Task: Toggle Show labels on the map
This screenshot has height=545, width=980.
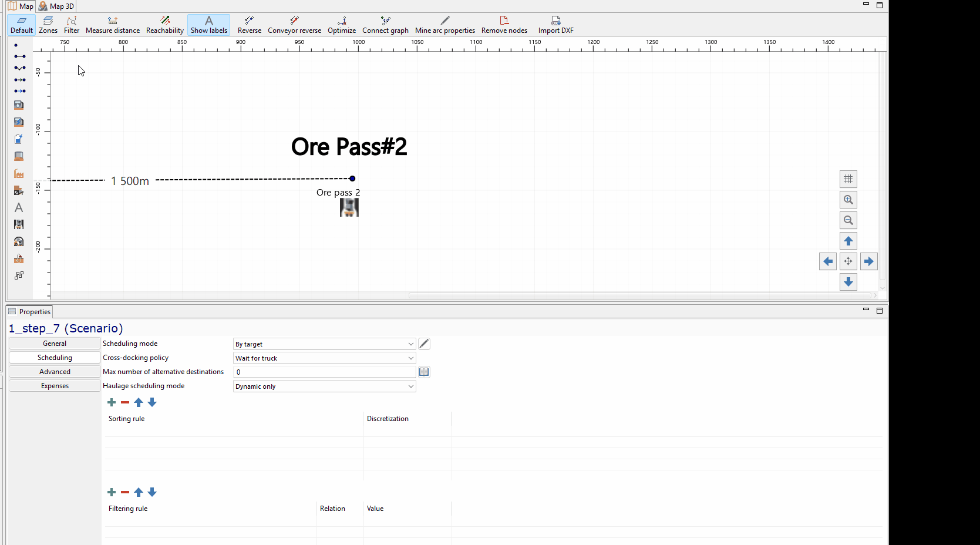Action: coord(209,25)
